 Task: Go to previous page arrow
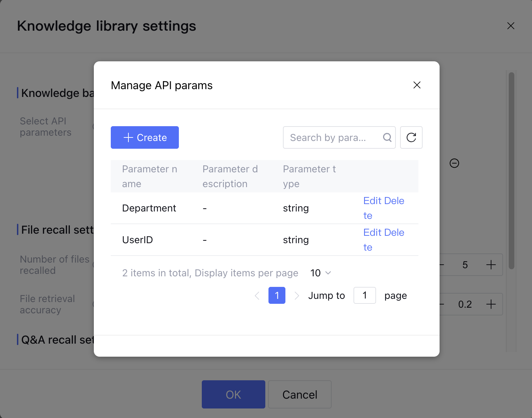click(257, 296)
